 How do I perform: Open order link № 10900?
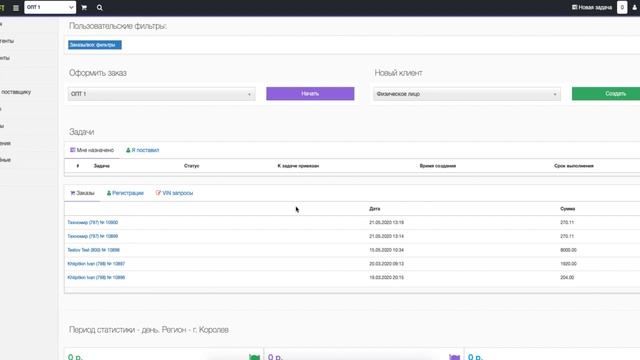click(x=93, y=222)
